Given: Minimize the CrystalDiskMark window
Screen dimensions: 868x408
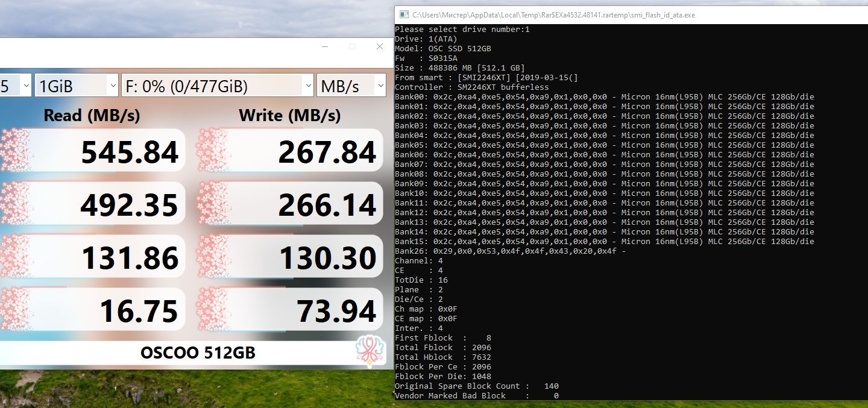Looking at the screenshot, I should pyautogui.click(x=324, y=46).
